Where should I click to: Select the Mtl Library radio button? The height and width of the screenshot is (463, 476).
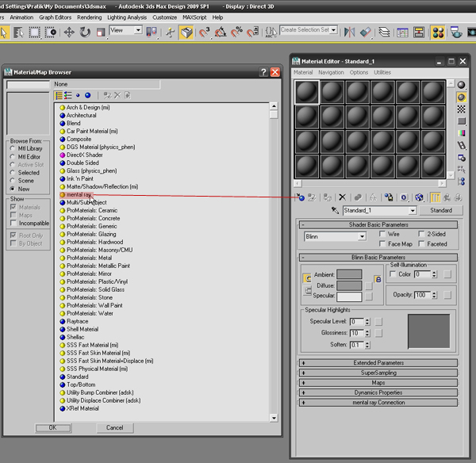tap(12, 148)
